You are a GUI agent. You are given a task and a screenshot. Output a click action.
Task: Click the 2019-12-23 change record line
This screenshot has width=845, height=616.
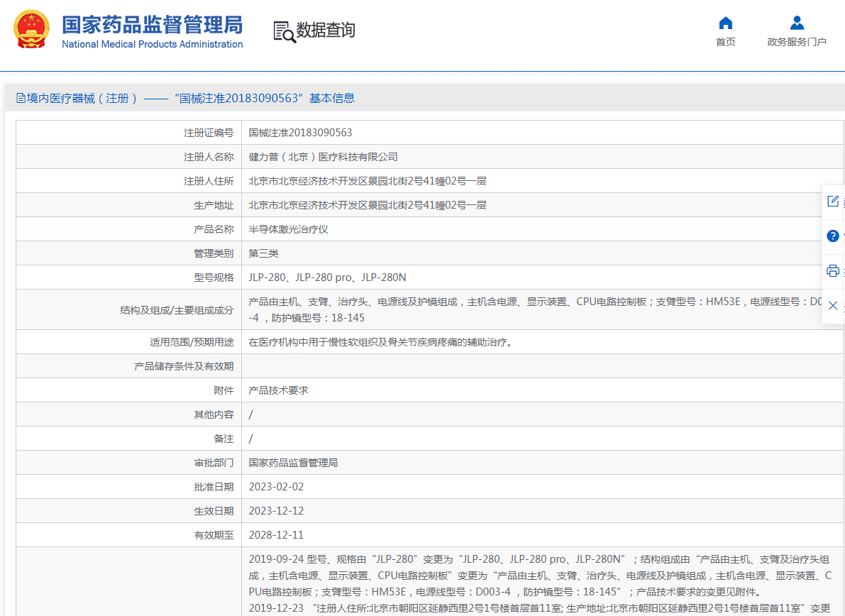point(539,608)
